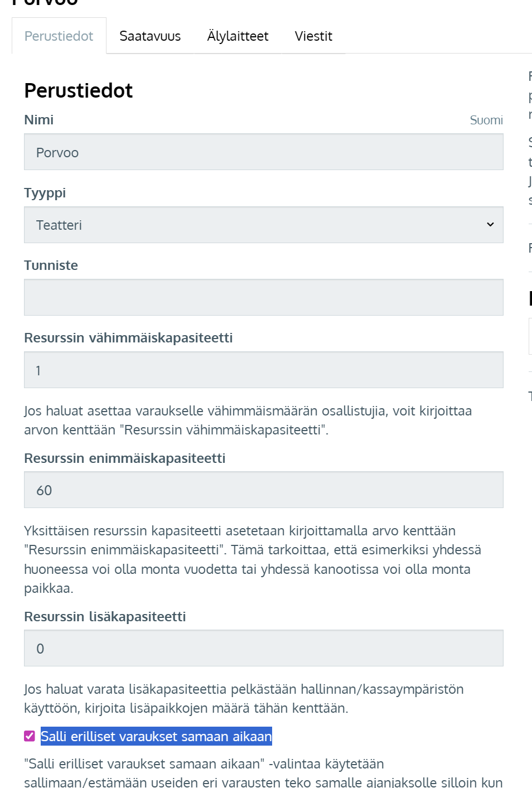Click the minimum capacity field showing 1
The height and width of the screenshot is (788, 532).
click(263, 370)
